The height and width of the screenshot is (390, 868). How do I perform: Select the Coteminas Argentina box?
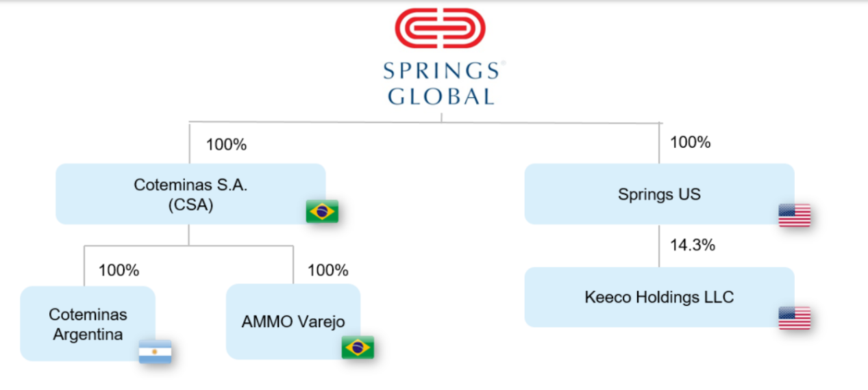88,324
